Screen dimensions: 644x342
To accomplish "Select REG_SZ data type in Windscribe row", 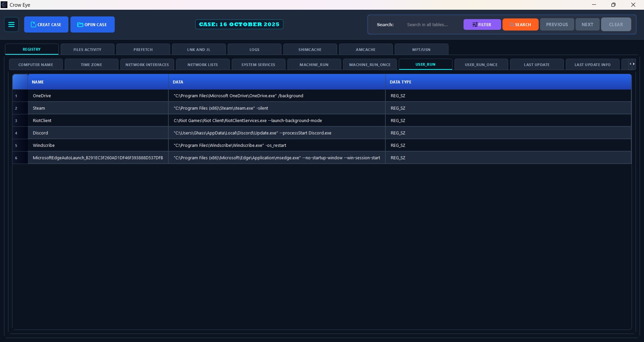I will pyautogui.click(x=508, y=145).
